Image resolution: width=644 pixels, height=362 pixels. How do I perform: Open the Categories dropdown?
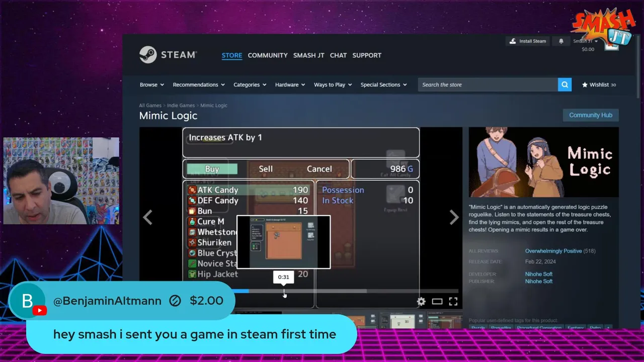(x=250, y=85)
